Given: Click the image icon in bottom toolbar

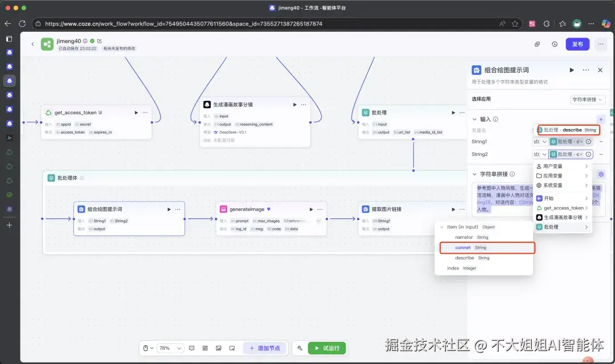Looking at the screenshot, I should point(219,348).
